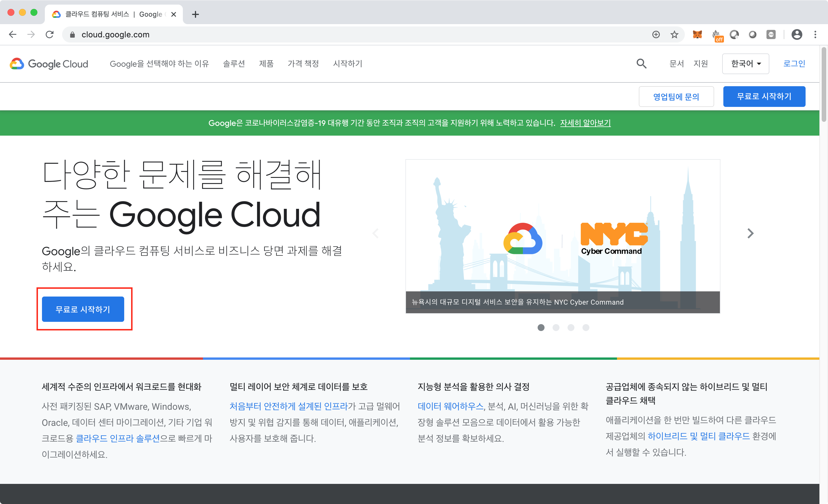Open the 가격 책정 menu item
828x504 pixels.
pyautogui.click(x=303, y=64)
